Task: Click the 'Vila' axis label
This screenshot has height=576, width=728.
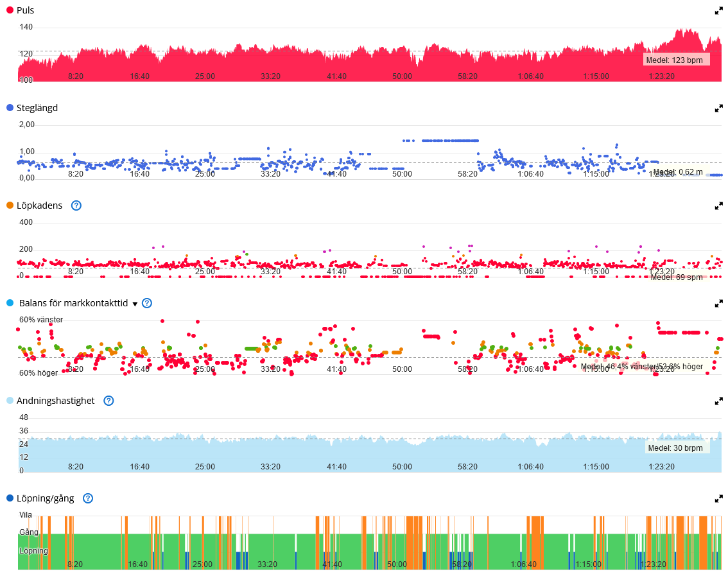Action: 26,515
